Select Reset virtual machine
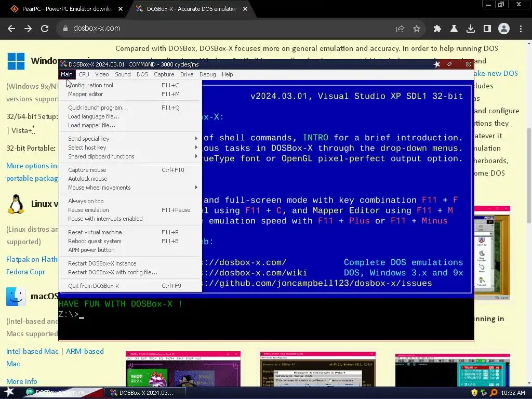The width and height of the screenshot is (532, 399). [x=130, y=232]
